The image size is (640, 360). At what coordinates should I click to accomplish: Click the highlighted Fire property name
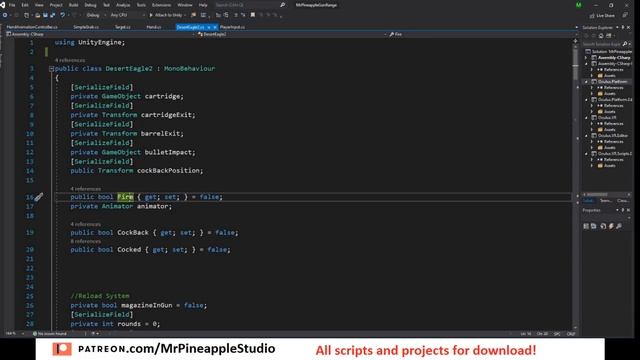(x=125, y=197)
